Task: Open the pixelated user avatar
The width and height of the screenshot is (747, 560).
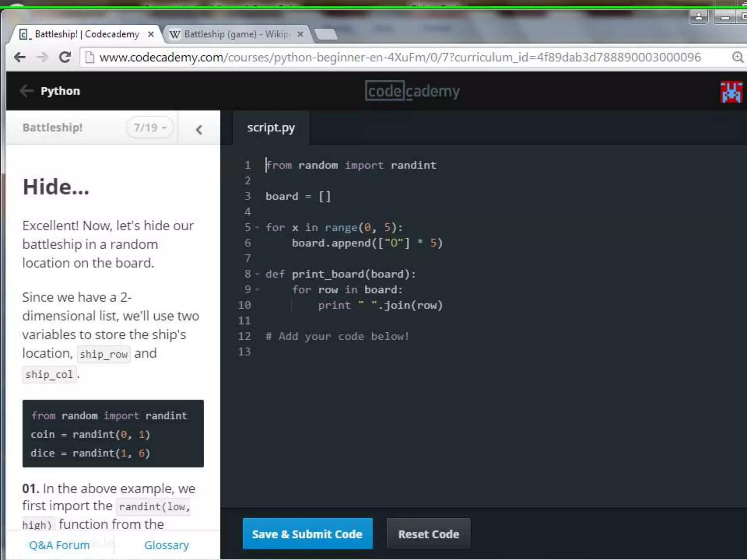Action: point(731,92)
